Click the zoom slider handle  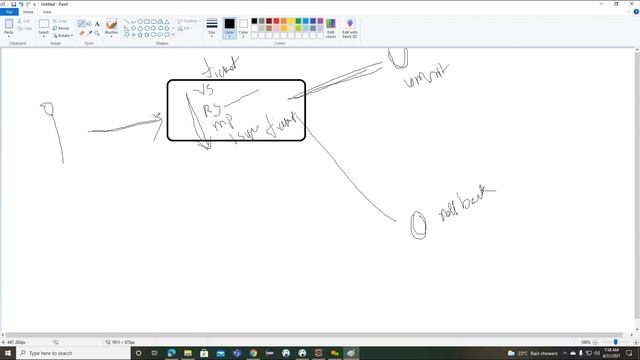616,342
